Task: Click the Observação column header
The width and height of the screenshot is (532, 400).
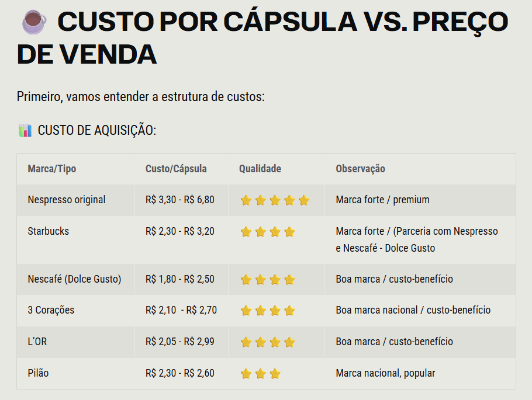Action: pos(360,169)
